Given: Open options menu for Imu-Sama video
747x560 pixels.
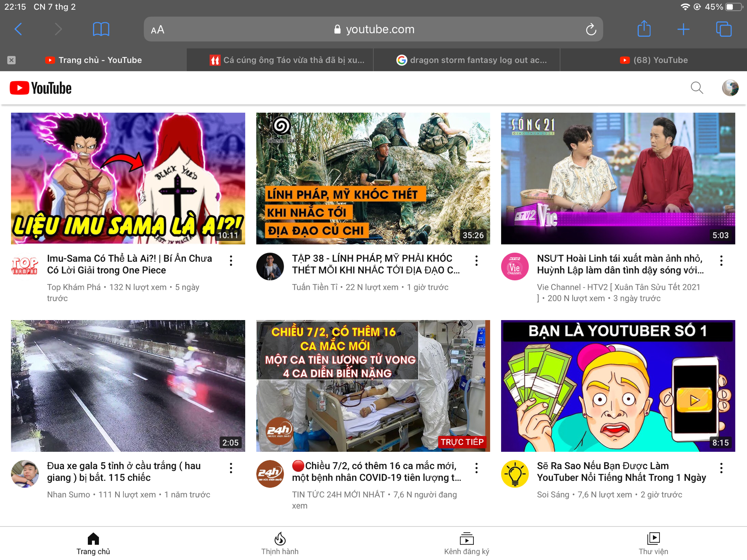Looking at the screenshot, I should coord(231,261).
